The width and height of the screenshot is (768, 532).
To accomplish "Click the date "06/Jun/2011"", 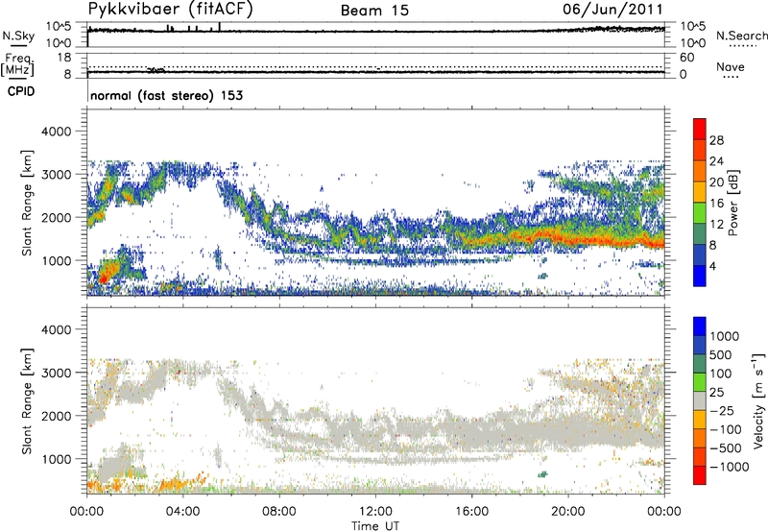I will coord(612,9).
